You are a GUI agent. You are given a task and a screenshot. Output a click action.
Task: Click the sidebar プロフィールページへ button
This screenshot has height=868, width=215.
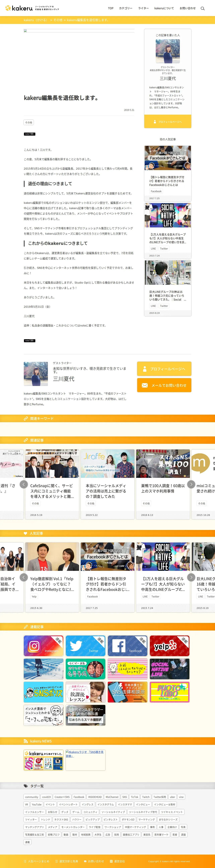click(168, 122)
